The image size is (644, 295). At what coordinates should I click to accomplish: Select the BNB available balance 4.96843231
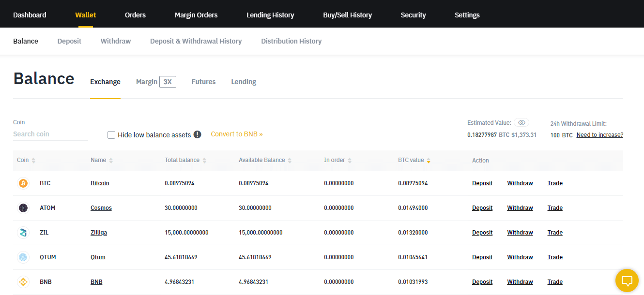(254, 282)
